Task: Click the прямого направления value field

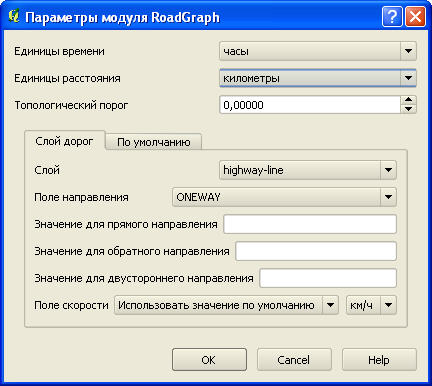Action: click(310, 224)
